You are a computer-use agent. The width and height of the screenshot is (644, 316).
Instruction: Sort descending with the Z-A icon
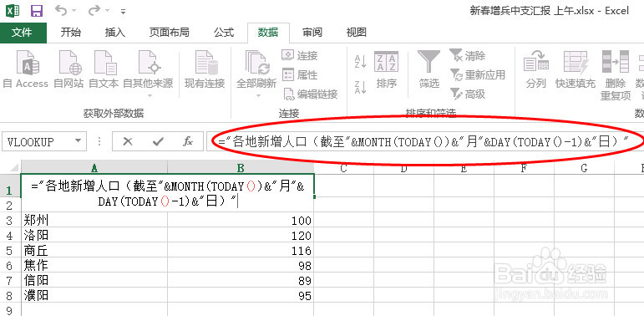pos(360,87)
